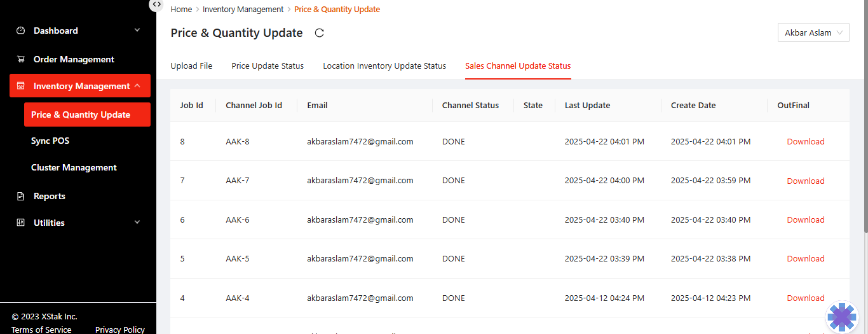Open the Akbar Aslam user dropdown

click(x=813, y=32)
